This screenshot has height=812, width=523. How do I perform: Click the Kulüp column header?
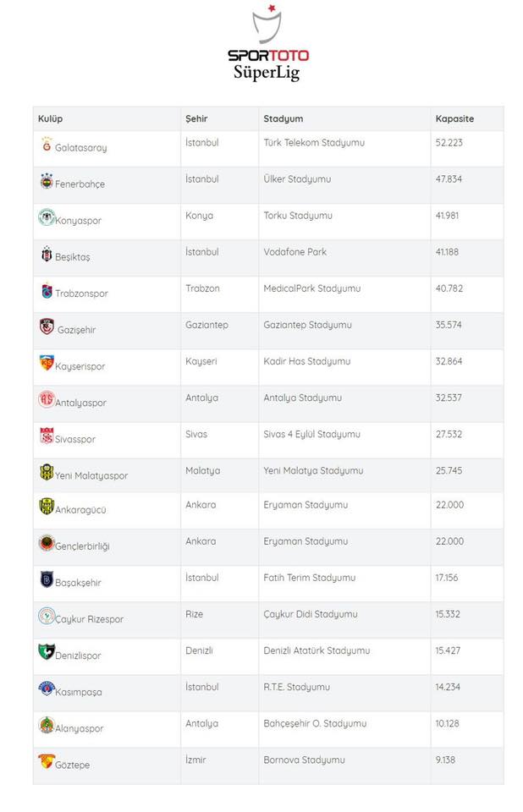tap(50, 118)
